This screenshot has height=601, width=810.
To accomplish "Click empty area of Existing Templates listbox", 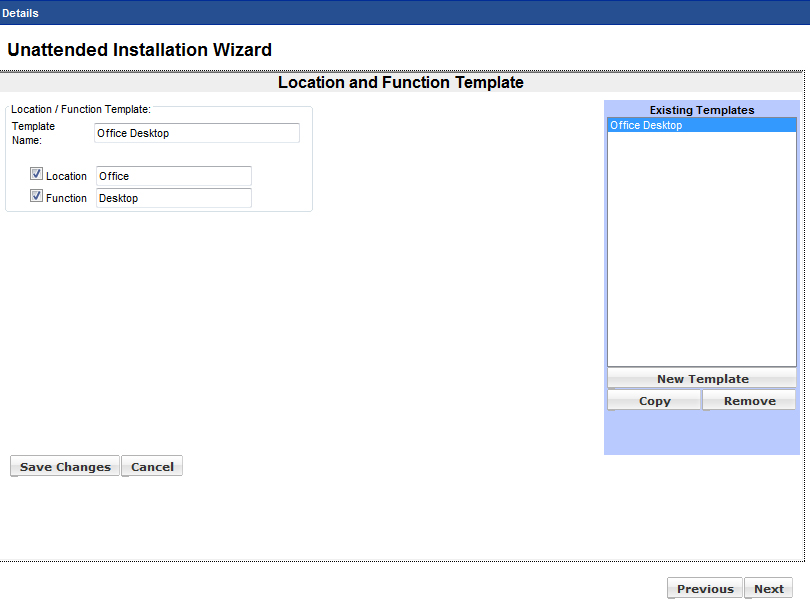I will (701, 250).
